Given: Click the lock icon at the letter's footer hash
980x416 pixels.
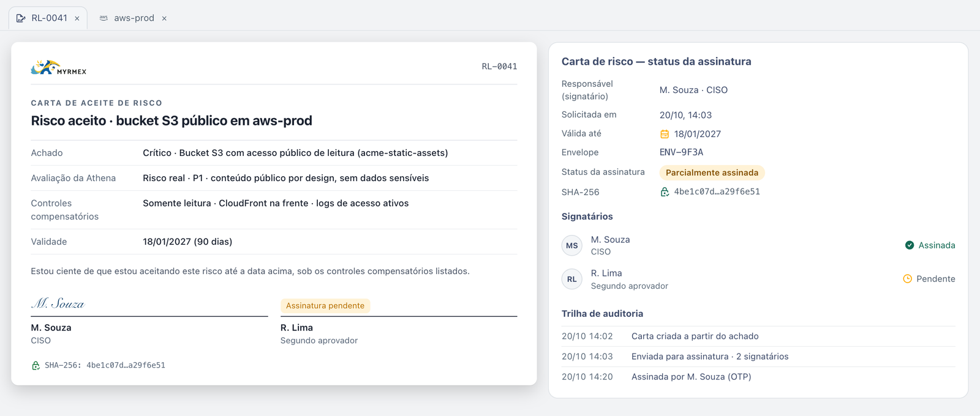Looking at the screenshot, I should coord(36,365).
